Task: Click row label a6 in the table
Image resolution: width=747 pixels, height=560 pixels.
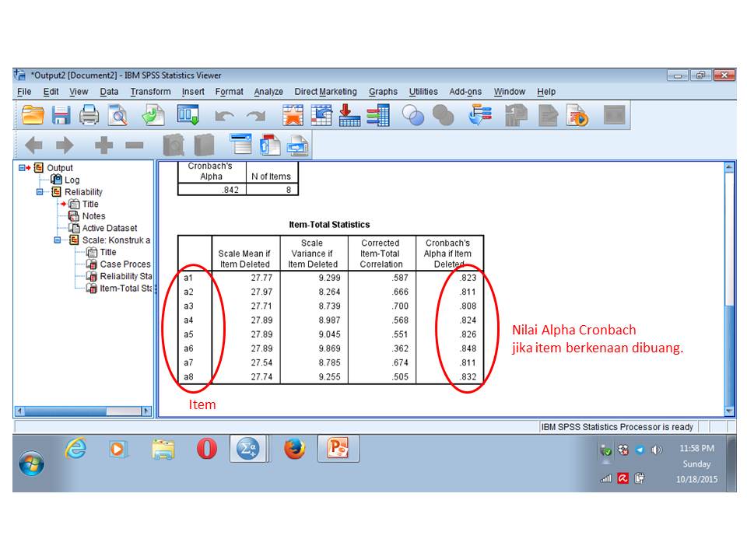Action: tap(188, 348)
